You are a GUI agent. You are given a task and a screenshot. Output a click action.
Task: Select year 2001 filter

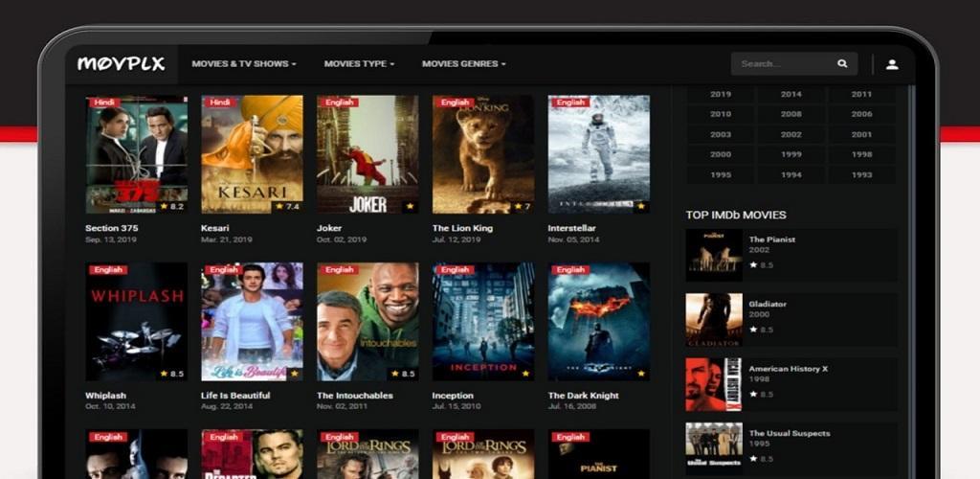pos(862,134)
